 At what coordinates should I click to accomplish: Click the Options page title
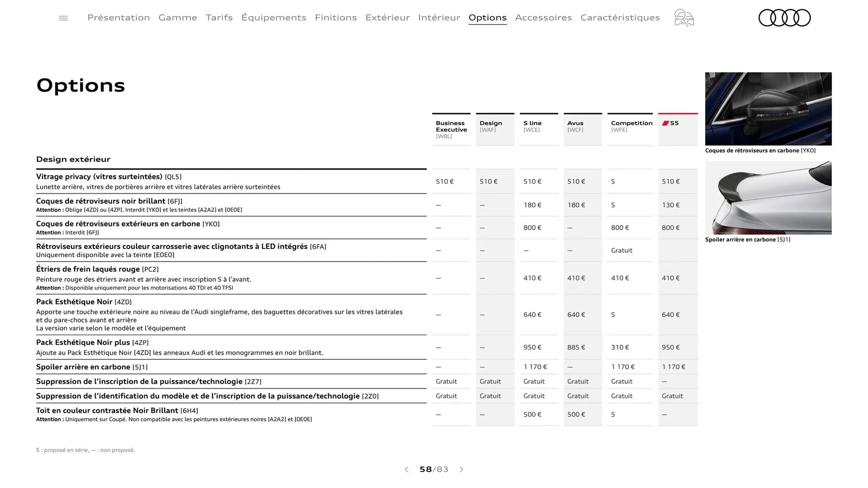click(80, 85)
